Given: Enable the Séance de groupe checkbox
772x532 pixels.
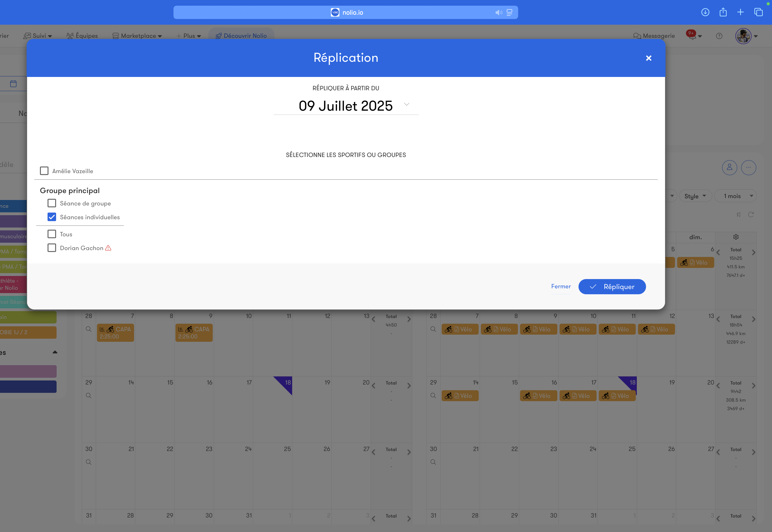Looking at the screenshot, I should point(52,203).
